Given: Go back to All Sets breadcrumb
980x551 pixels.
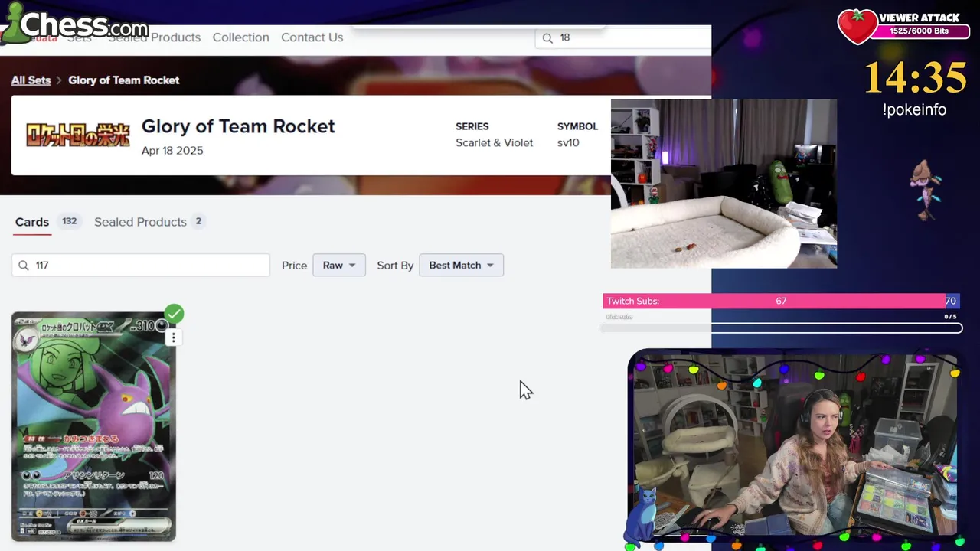Looking at the screenshot, I should pyautogui.click(x=31, y=80).
